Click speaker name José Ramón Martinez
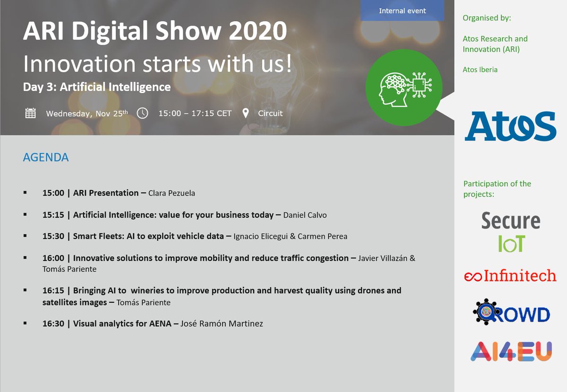567x392 pixels. [222, 324]
